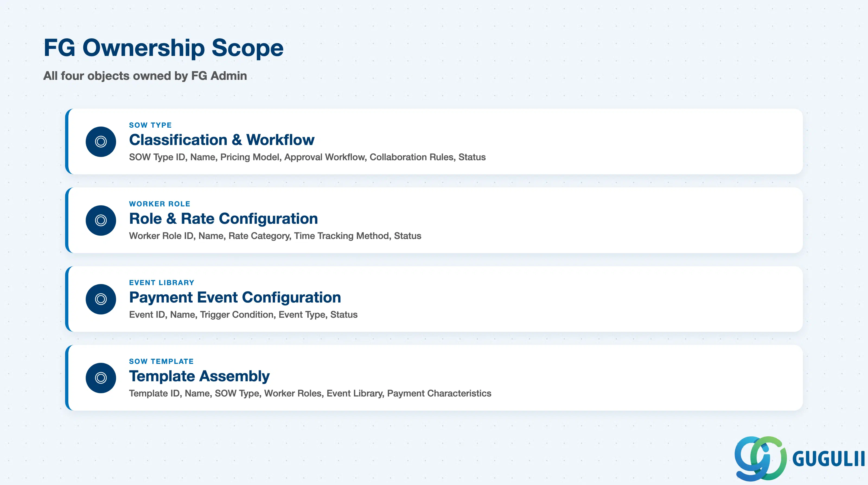Click the Gugulii swirl logo icon
The height and width of the screenshot is (485, 868).
click(x=761, y=458)
